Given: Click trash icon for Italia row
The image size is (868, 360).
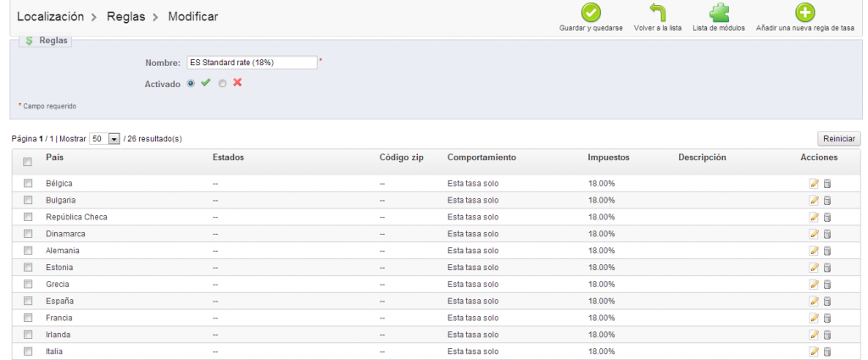Looking at the screenshot, I should 827,352.
